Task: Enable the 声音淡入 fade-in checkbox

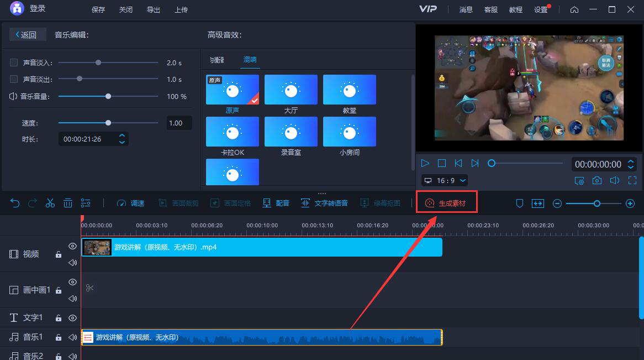Action: point(14,62)
